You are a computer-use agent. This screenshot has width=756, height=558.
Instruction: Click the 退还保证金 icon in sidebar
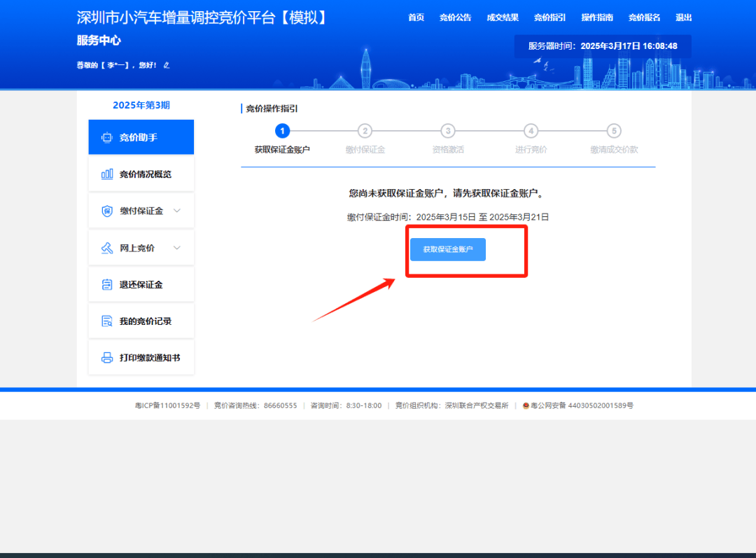tap(107, 285)
